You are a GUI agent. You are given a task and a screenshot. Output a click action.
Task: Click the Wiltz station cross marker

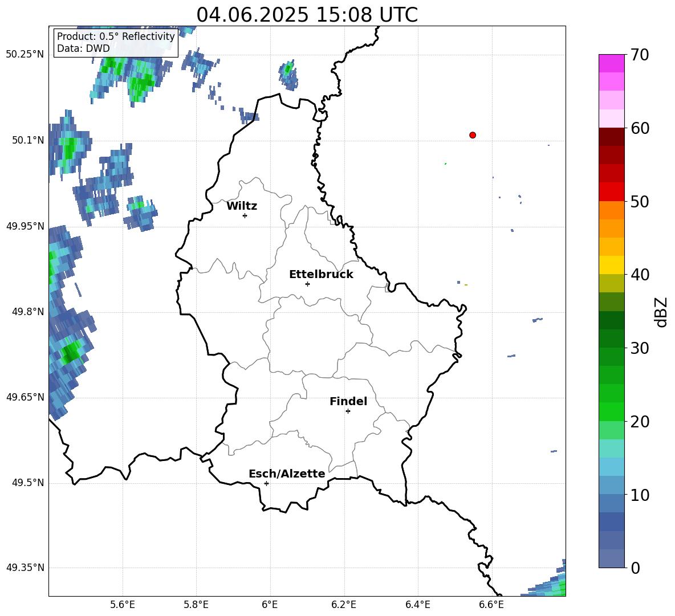[245, 216]
